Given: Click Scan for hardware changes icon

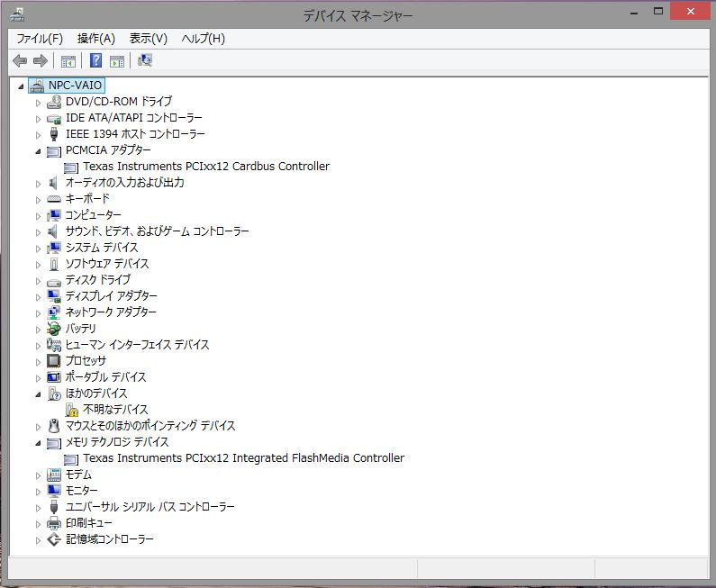Looking at the screenshot, I should click(145, 60).
